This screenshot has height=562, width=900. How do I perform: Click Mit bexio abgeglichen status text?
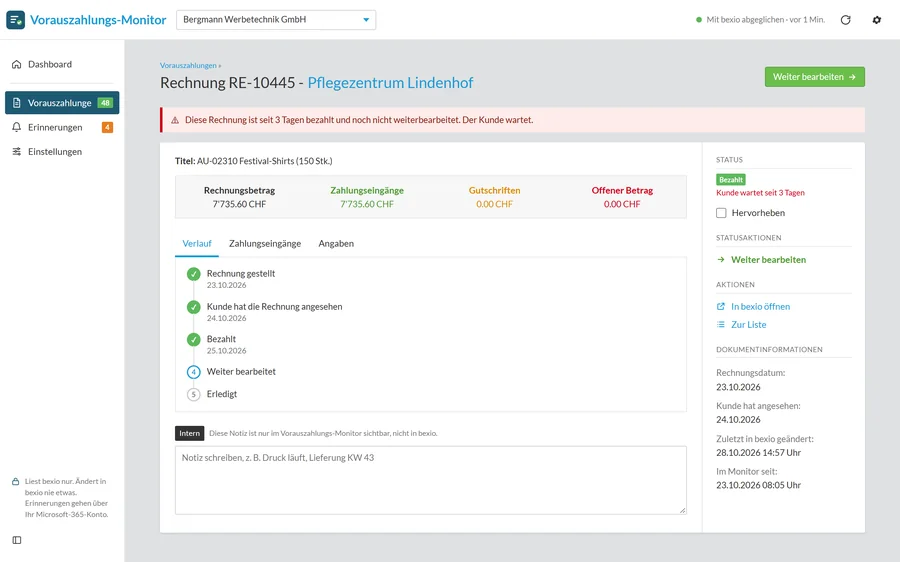766,20
